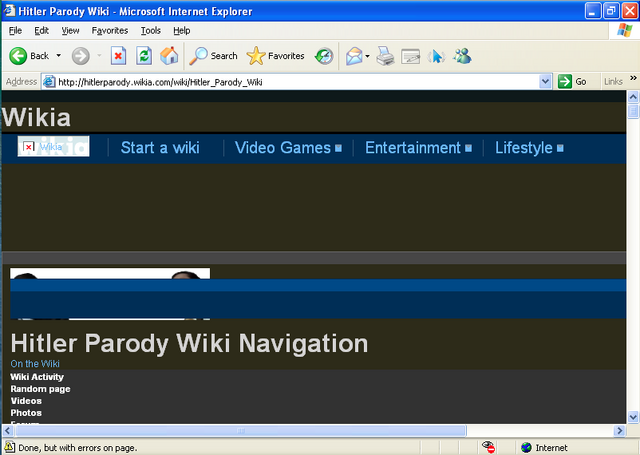
Task: Click the horizontal scrollbar right arrow
Action: pos(620,431)
